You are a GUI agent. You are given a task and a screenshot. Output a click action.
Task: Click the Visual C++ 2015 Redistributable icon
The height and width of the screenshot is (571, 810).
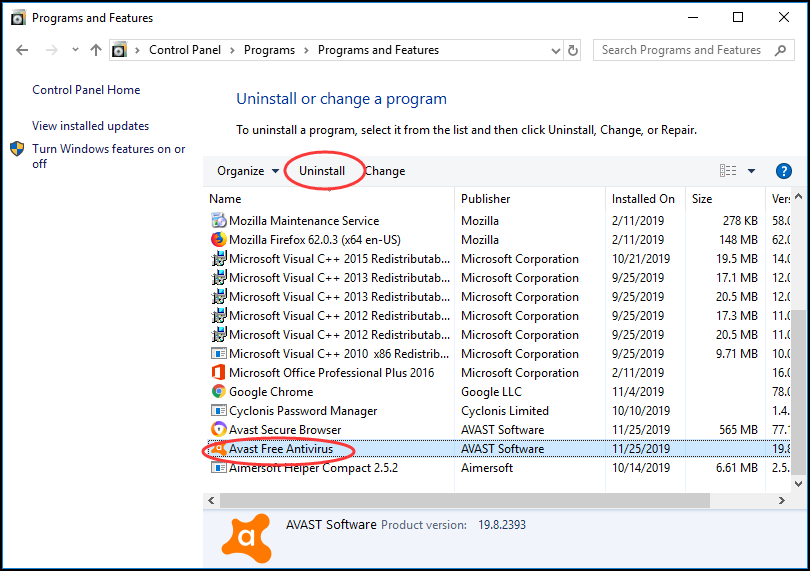tap(219, 258)
